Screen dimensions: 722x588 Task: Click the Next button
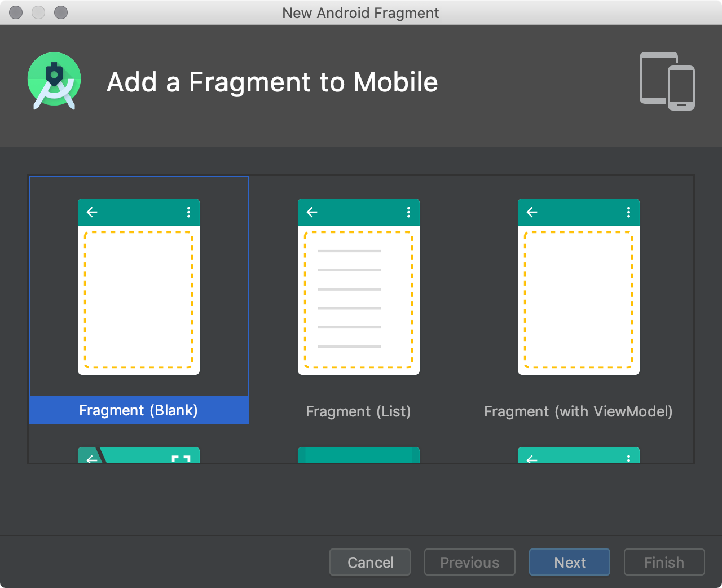click(x=569, y=562)
